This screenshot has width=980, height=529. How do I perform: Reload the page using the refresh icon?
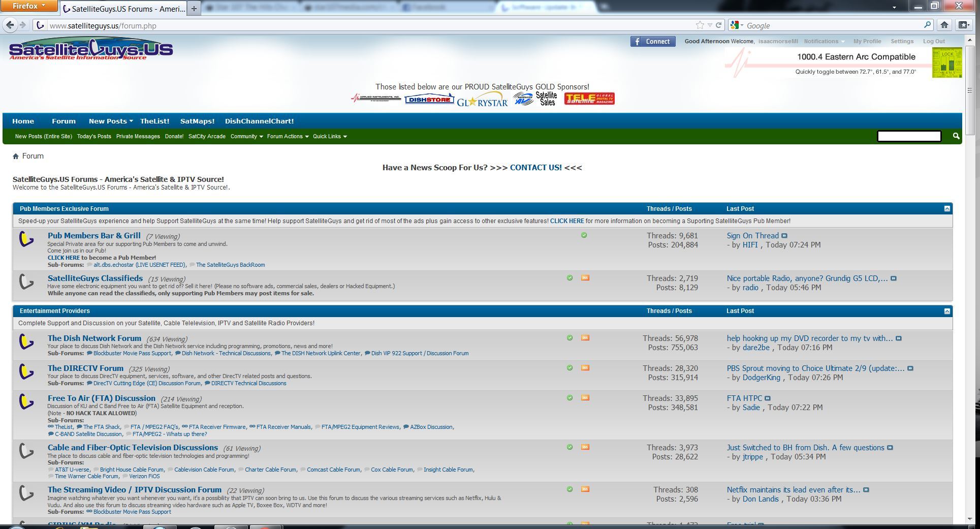point(719,25)
